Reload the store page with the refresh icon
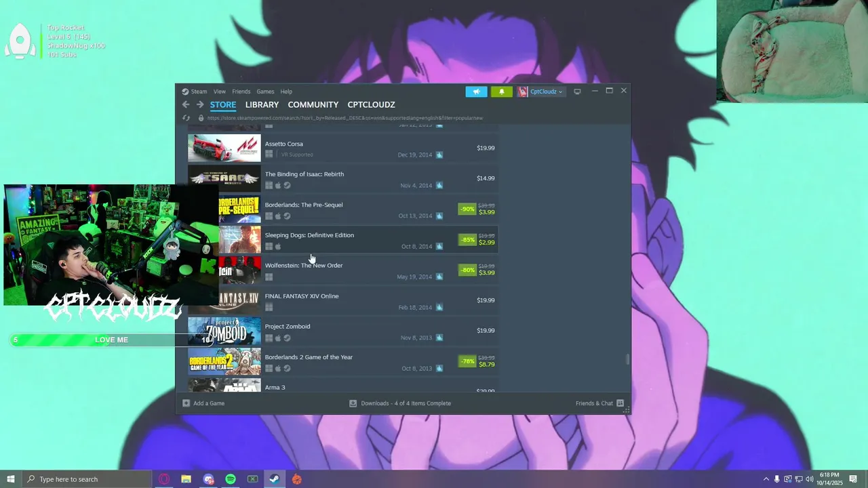 pyautogui.click(x=186, y=118)
